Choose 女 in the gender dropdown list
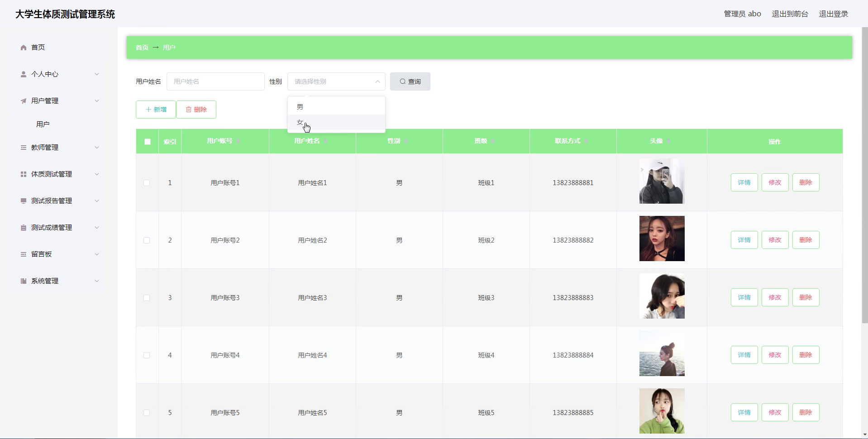This screenshot has height=439, width=868. pyautogui.click(x=336, y=122)
